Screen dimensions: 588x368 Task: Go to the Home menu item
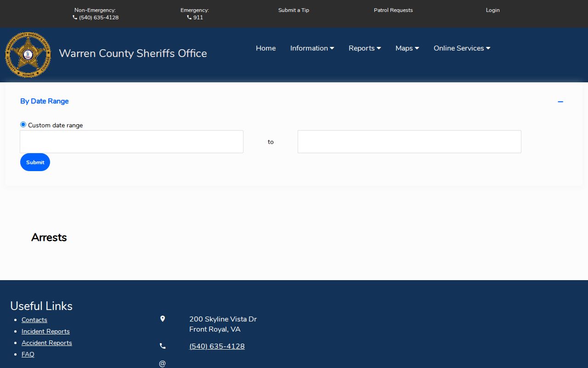266,48
